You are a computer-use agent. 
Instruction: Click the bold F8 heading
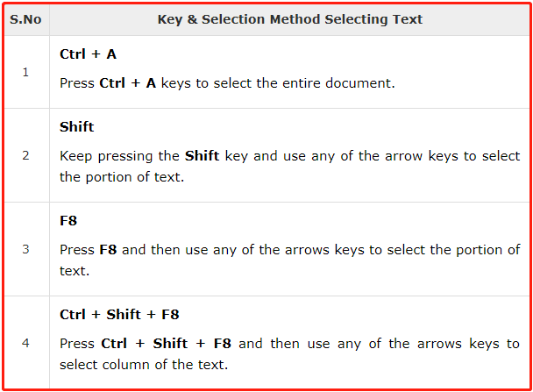pos(68,221)
